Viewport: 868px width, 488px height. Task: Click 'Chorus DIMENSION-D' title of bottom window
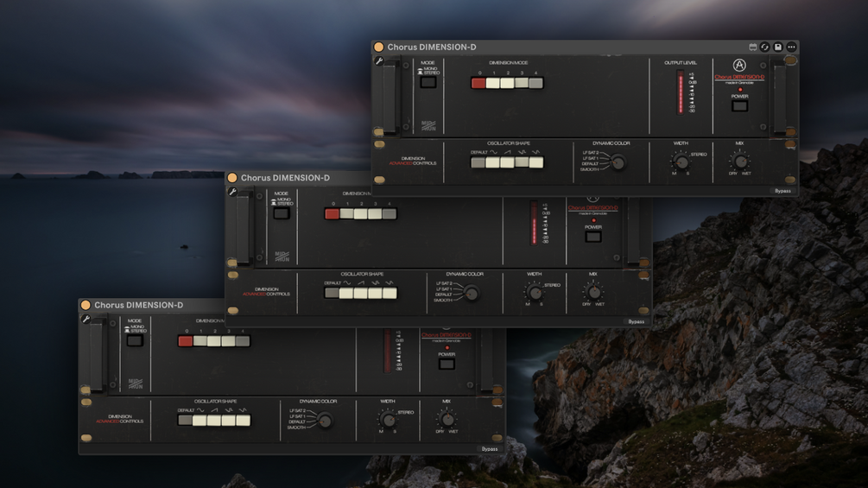point(138,305)
